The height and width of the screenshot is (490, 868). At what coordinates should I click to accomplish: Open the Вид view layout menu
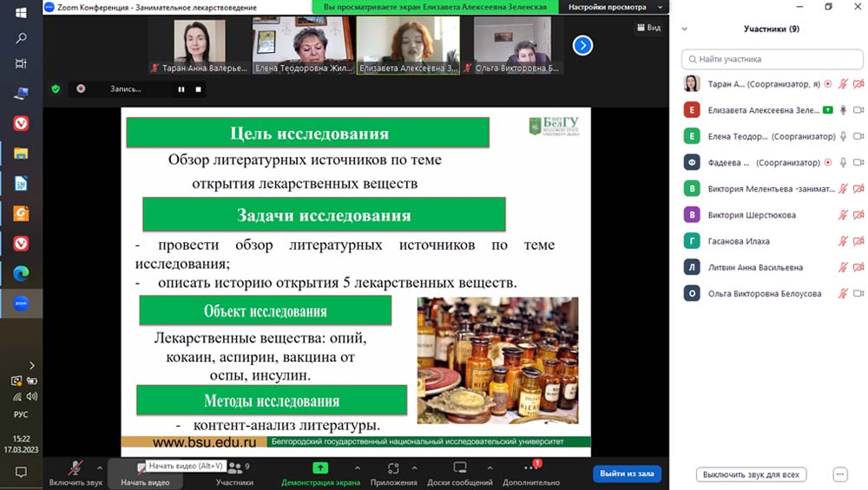point(648,28)
